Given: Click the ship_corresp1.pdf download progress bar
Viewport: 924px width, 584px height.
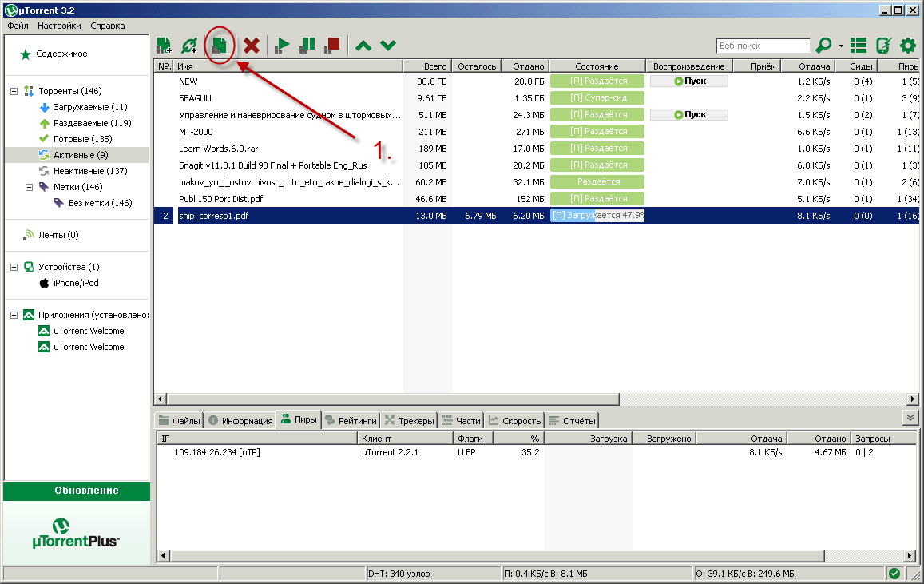Looking at the screenshot, I should tap(597, 216).
